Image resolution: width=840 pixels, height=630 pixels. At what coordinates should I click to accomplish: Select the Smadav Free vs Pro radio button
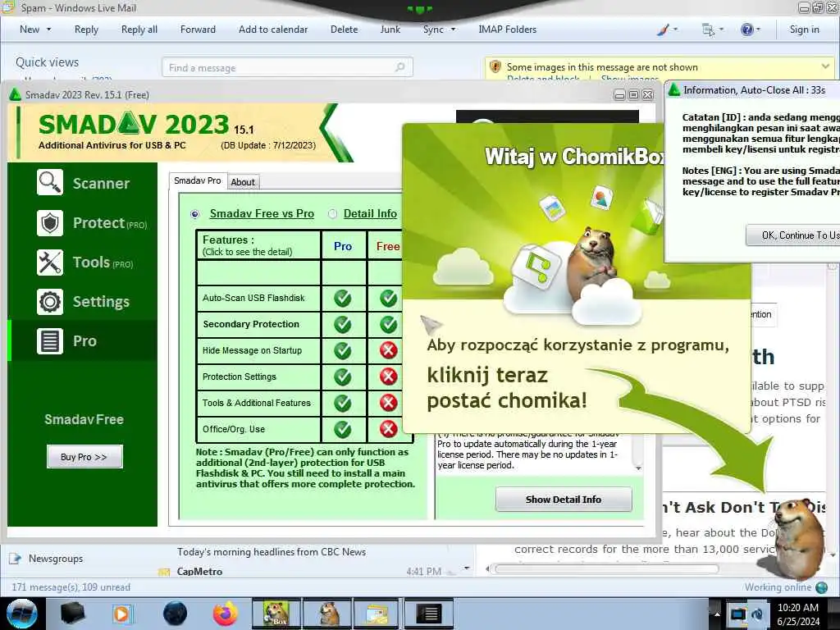195,214
